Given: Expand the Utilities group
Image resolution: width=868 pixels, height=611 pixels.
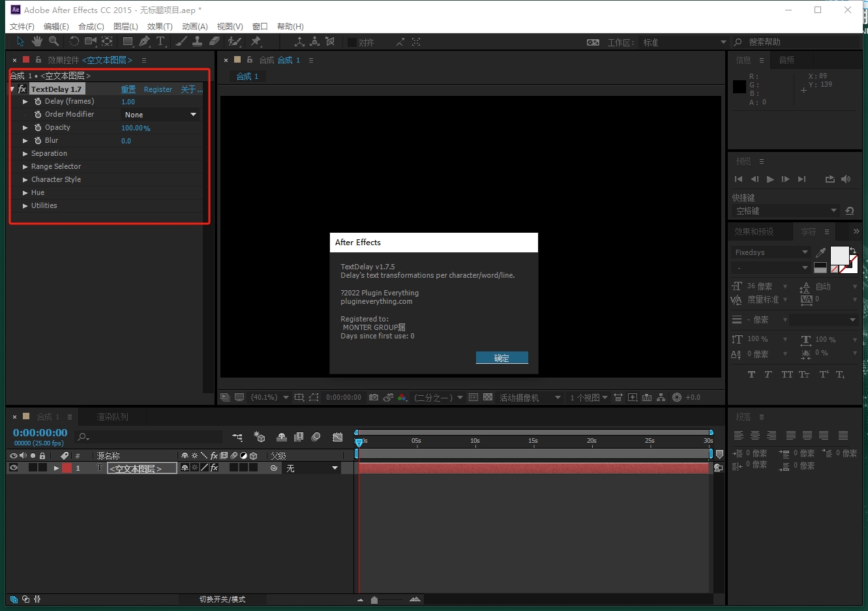Looking at the screenshot, I should click(25, 206).
